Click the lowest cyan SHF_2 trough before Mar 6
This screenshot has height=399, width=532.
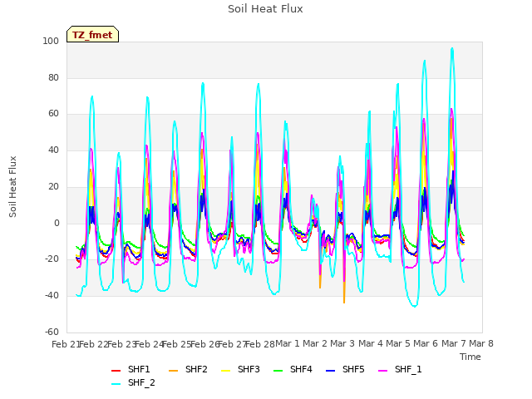415,306
